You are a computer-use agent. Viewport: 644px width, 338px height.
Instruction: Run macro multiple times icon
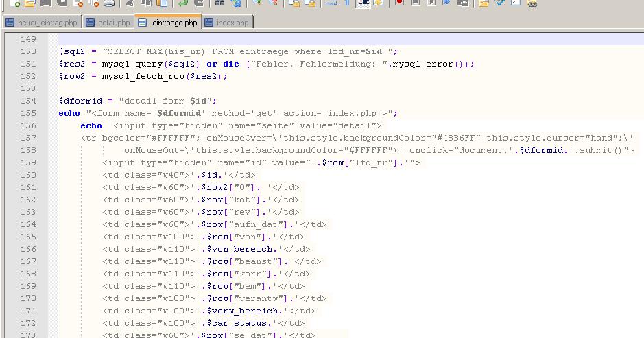coord(446,3)
